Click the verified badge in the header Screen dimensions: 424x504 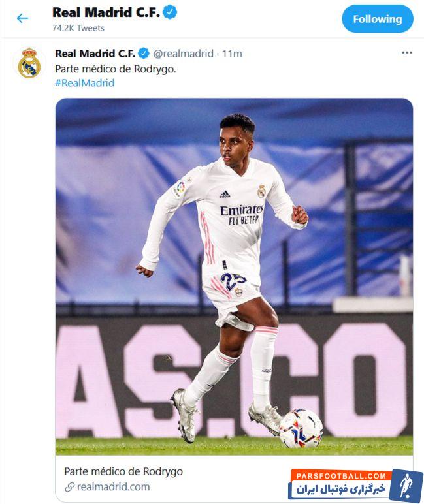click(170, 12)
